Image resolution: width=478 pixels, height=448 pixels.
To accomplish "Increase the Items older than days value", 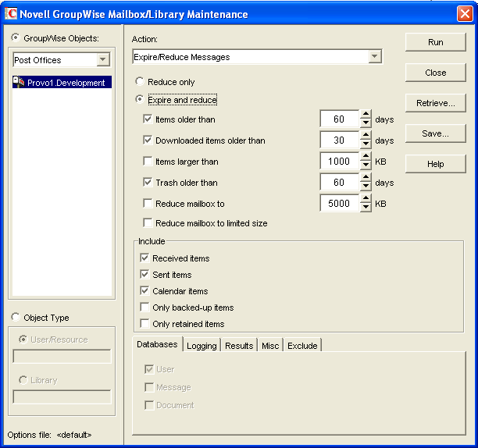I will tap(366, 114).
